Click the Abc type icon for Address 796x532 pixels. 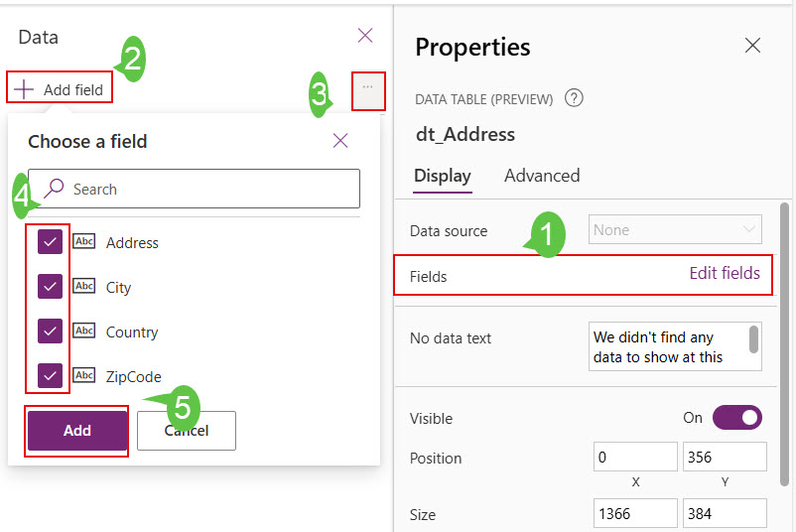[83, 241]
